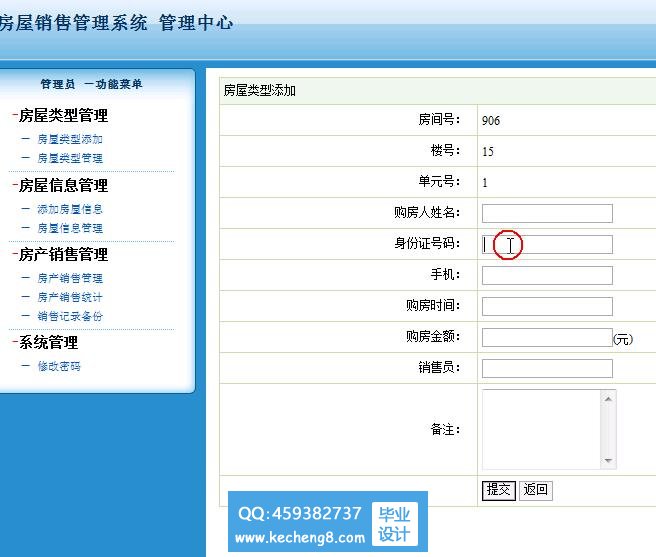This screenshot has height=557, width=656.
Task: Click the 购房金额 label
Action: pos(433,336)
